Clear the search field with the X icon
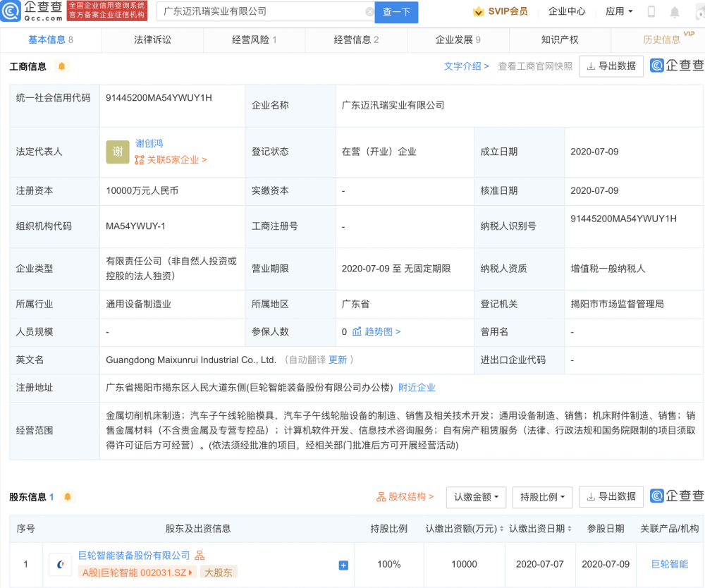 pyautogui.click(x=369, y=12)
